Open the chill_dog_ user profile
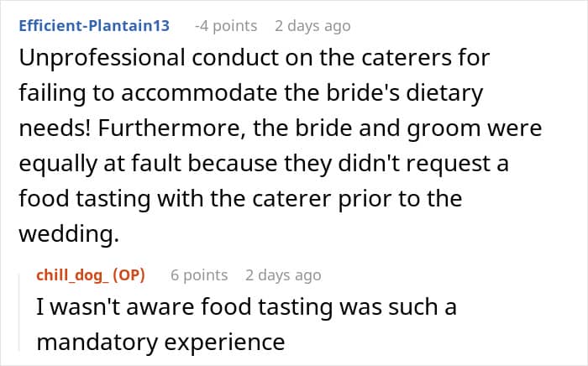Screen dimensions: 588x366 (x=76, y=275)
